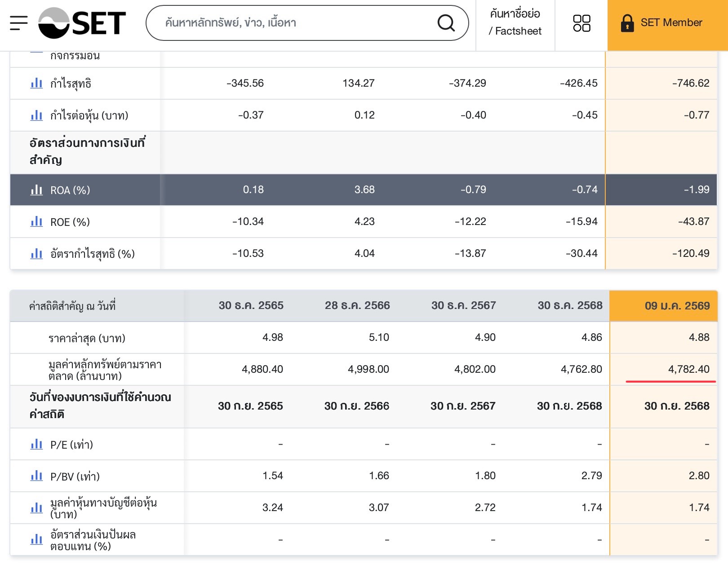The height and width of the screenshot is (569, 728).
Task: Open the apps grid icon
Action: tap(582, 23)
